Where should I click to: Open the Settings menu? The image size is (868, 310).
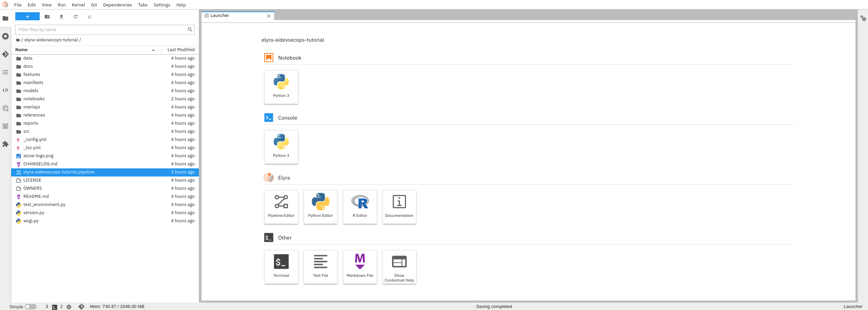pos(162,5)
